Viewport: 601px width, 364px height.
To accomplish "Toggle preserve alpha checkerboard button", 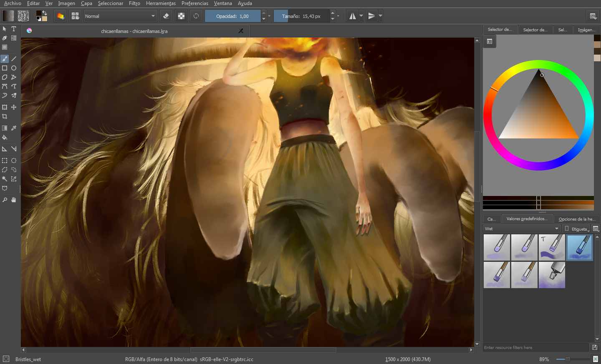I will pyautogui.click(x=181, y=16).
